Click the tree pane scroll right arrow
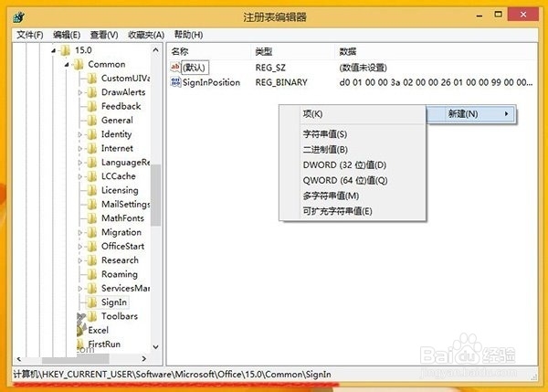The width and height of the screenshot is (548, 392). 144,359
